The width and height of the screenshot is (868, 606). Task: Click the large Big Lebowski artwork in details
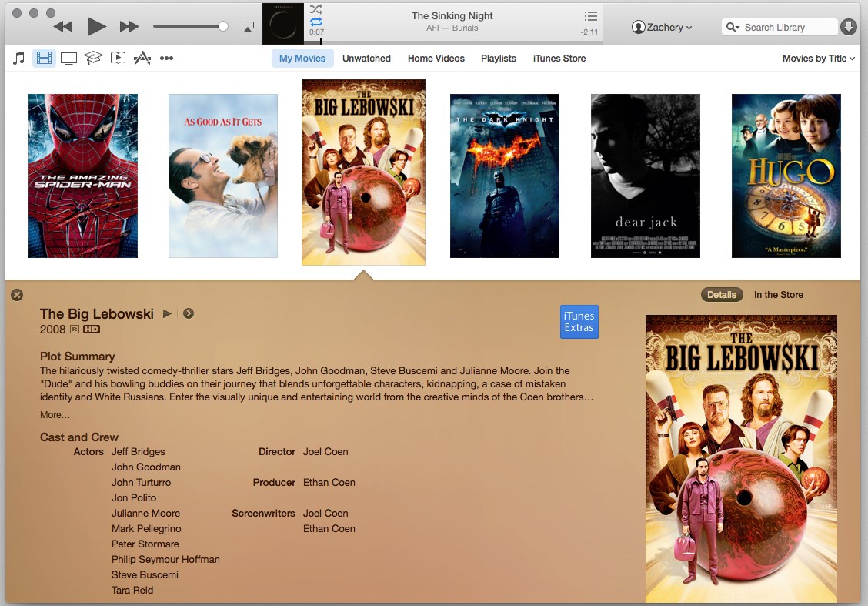pyautogui.click(x=741, y=459)
